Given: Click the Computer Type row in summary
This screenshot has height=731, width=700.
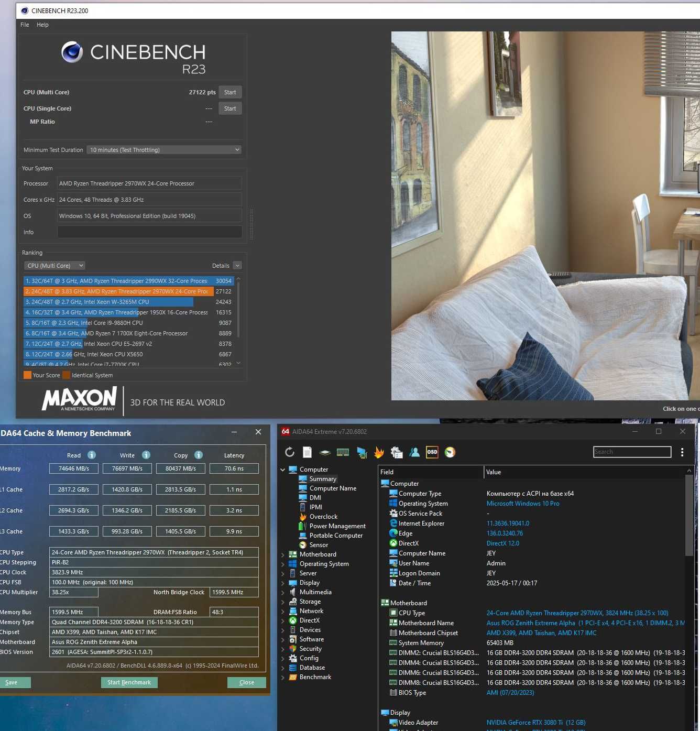Looking at the screenshot, I should click(531, 494).
